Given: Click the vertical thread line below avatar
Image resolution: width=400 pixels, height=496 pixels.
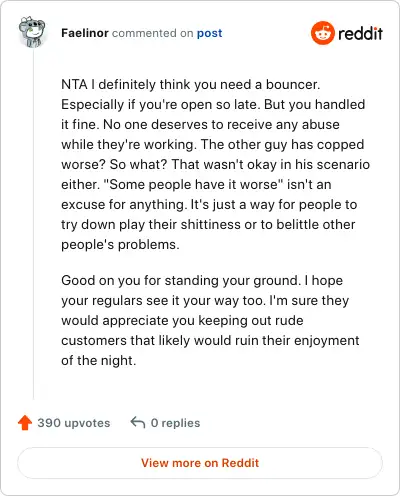Looking at the screenshot, I should pos(33,223).
